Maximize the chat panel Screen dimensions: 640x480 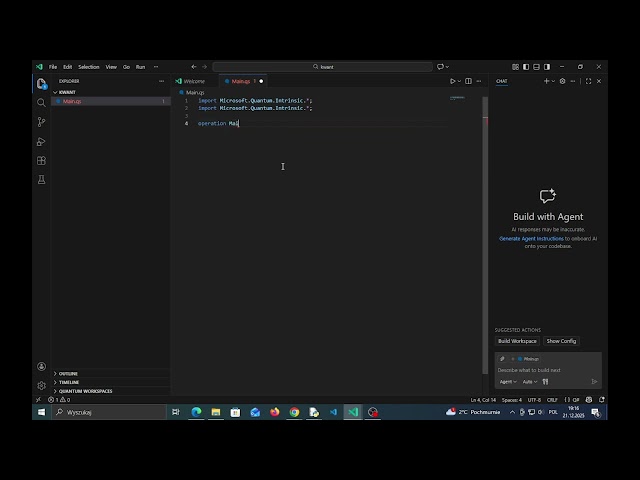[589, 81]
